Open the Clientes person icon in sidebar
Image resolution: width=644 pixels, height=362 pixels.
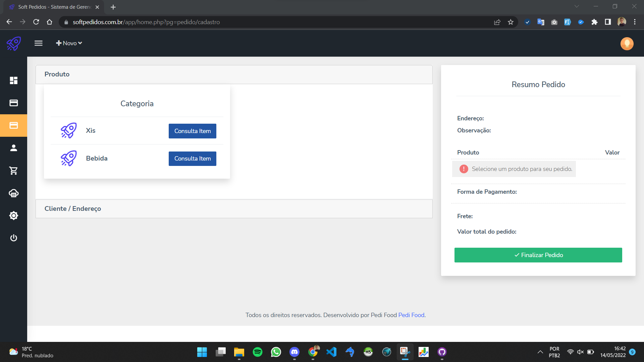point(13,148)
